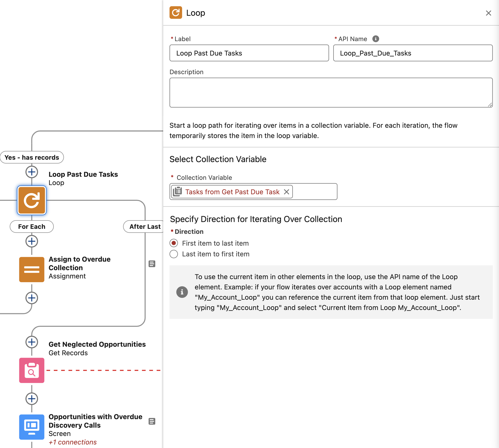
Task: Click the Loop panel header icon
Action: click(x=176, y=12)
